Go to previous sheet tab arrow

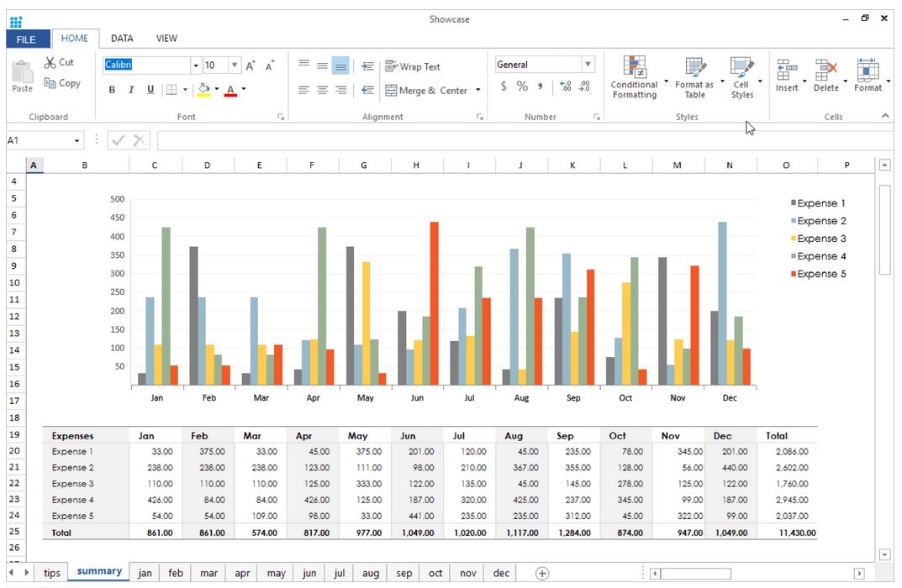(x=12, y=573)
